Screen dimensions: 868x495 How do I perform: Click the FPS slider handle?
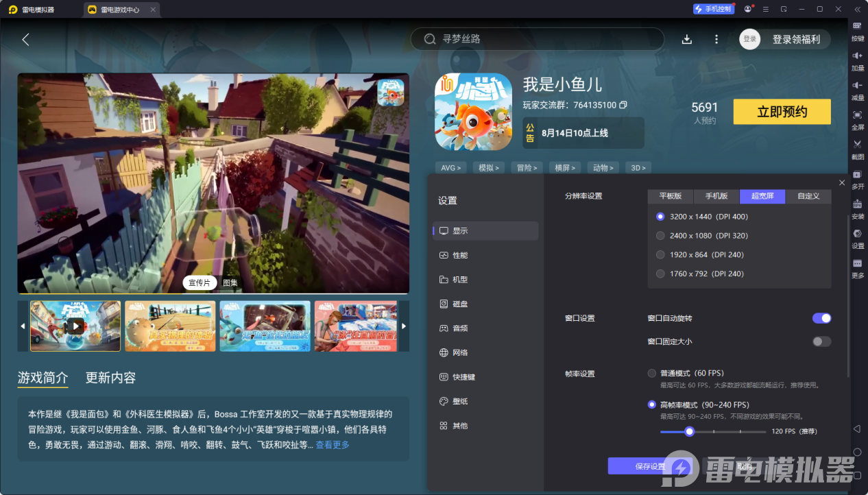click(690, 431)
